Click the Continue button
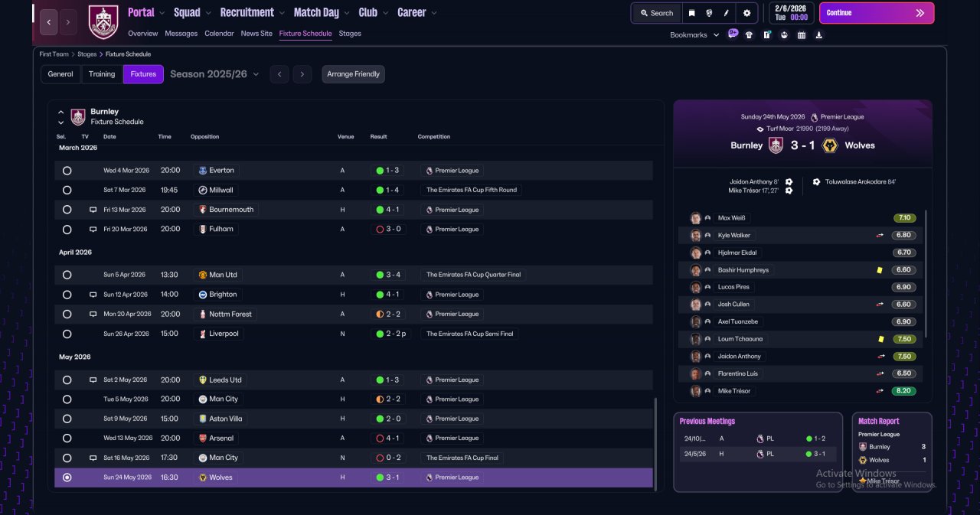980x515 pixels. (877, 13)
